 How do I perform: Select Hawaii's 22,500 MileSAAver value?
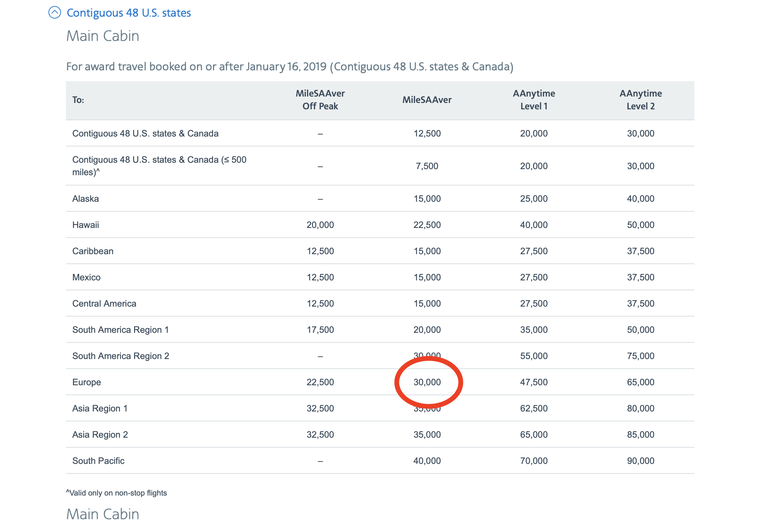coord(427,225)
